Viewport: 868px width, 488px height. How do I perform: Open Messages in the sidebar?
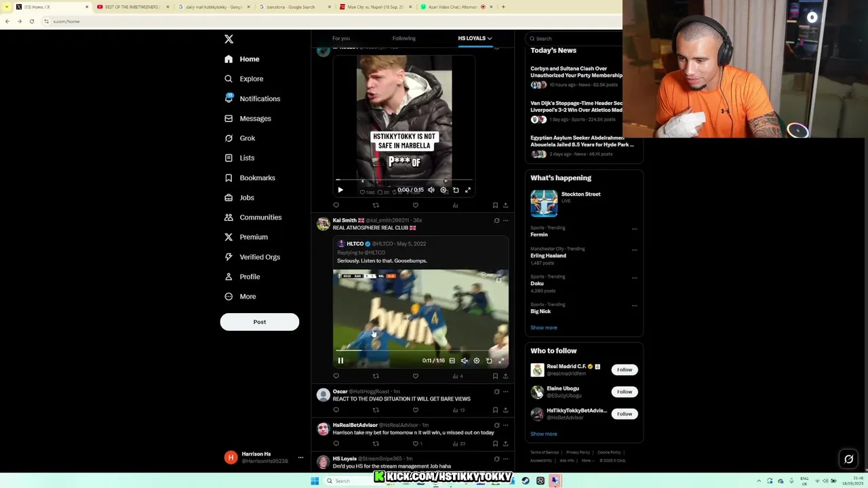[248, 119]
